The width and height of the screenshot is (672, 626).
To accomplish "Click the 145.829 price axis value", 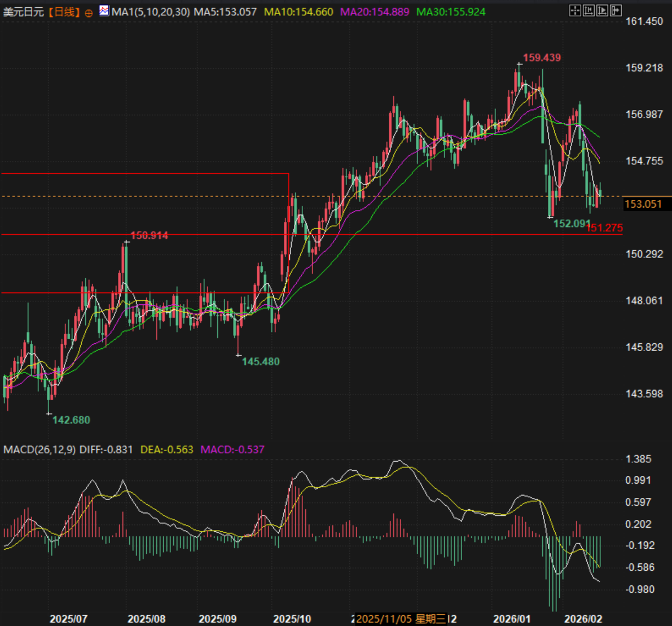I will tap(644, 347).
